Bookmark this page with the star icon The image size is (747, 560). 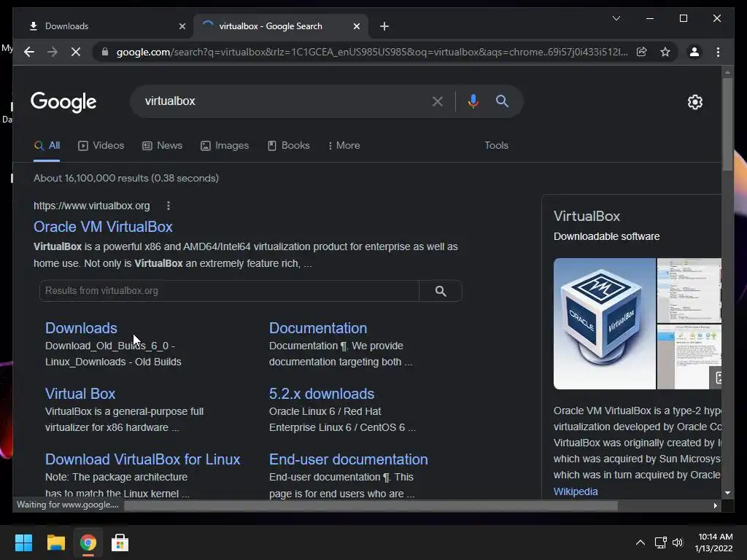665,52
